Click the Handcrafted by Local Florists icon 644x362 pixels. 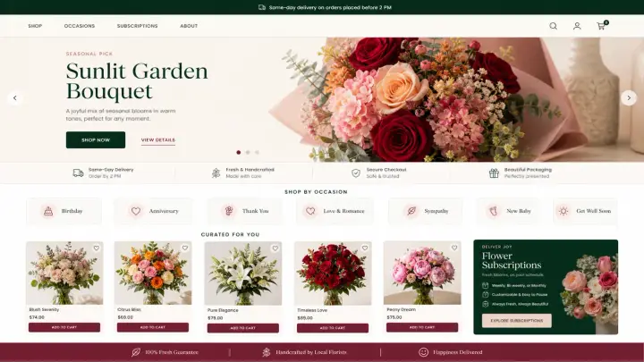click(x=267, y=352)
